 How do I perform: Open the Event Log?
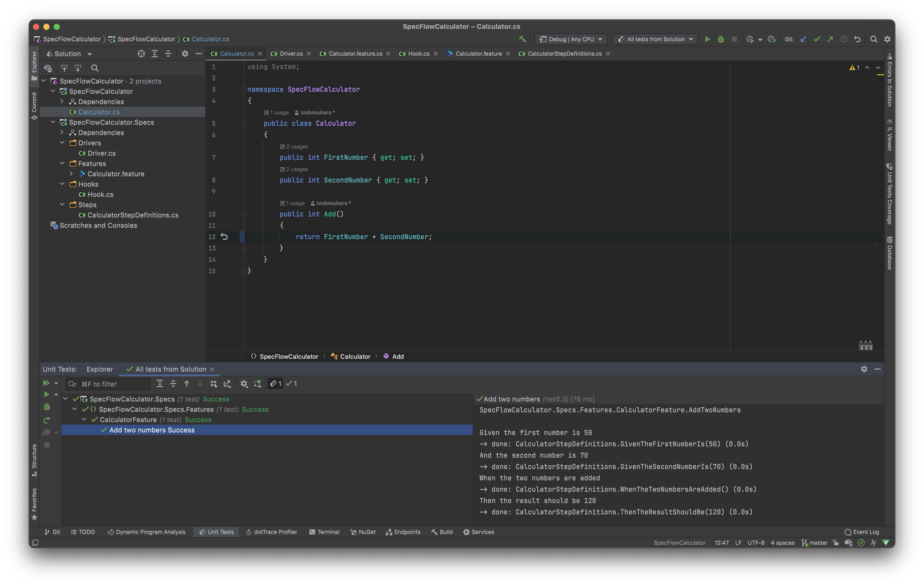862,532
